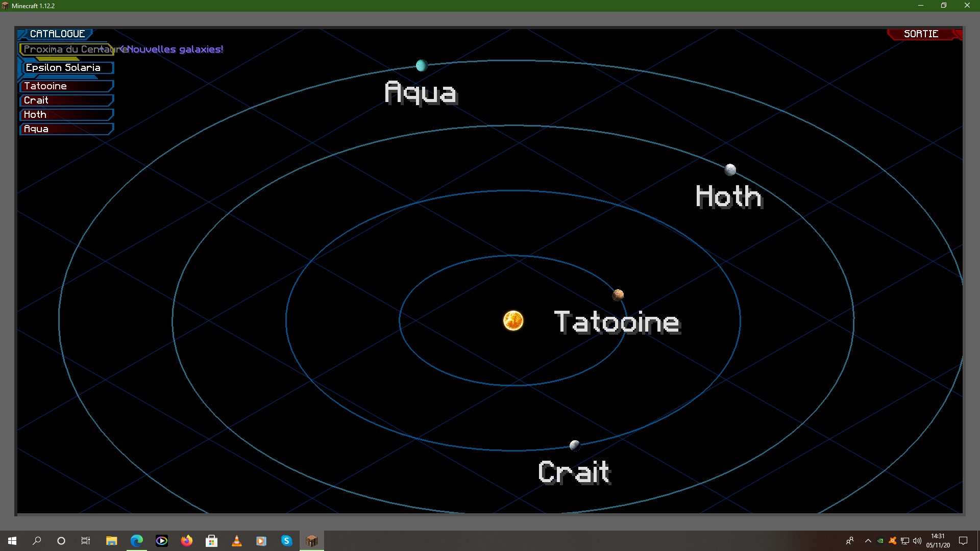Click the large Crait planet label
Screen dimensions: 980x551
click(x=575, y=472)
